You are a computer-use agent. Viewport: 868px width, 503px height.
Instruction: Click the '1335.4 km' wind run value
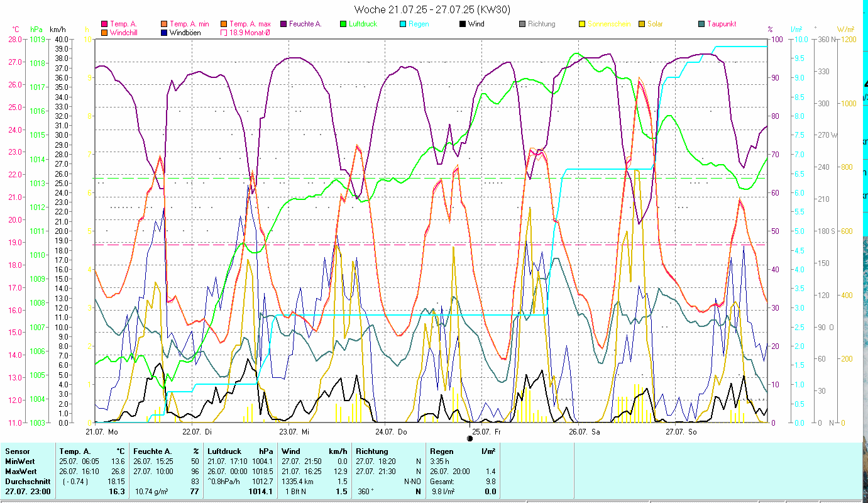pos(299,482)
